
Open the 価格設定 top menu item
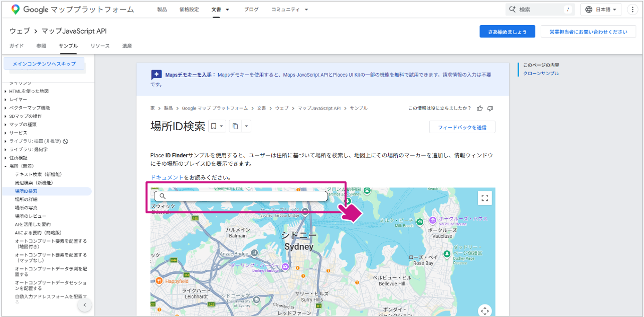(189, 10)
